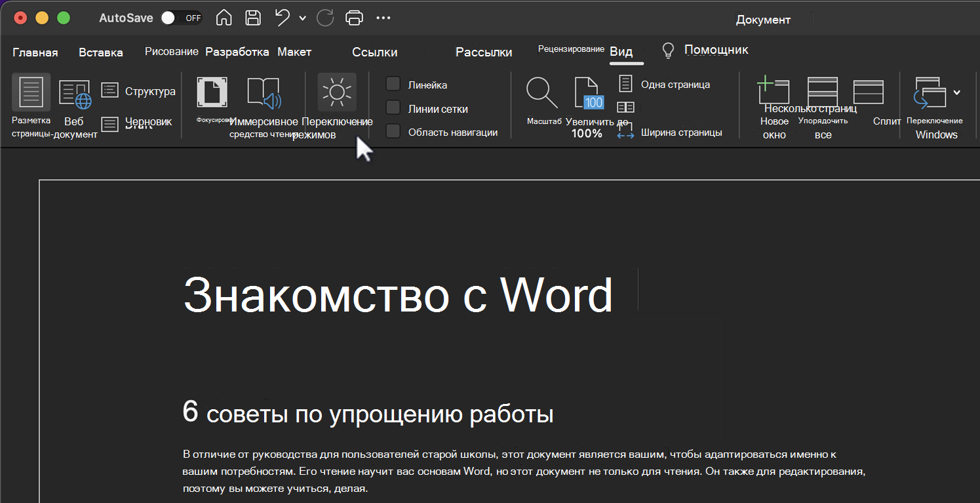Open the Макет tab
This screenshot has height=503, width=980.
[x=294, y=52]
